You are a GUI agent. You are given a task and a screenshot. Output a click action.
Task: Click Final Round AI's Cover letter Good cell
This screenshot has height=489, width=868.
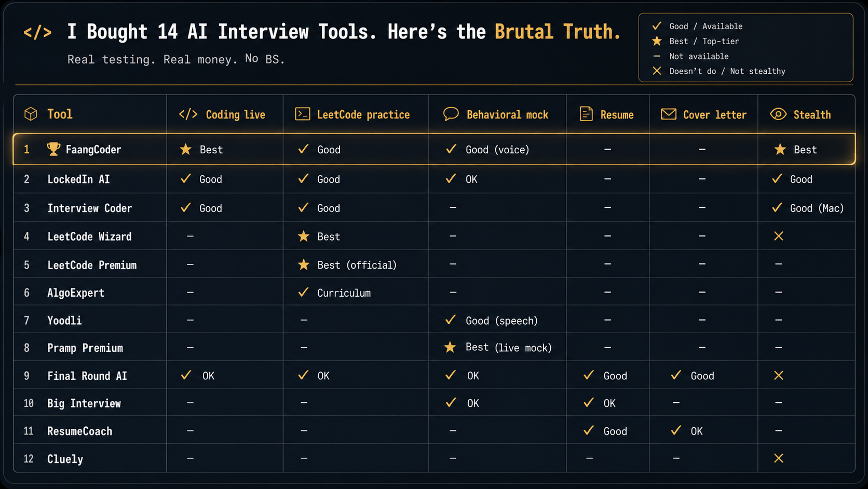[x=702, y=376]
